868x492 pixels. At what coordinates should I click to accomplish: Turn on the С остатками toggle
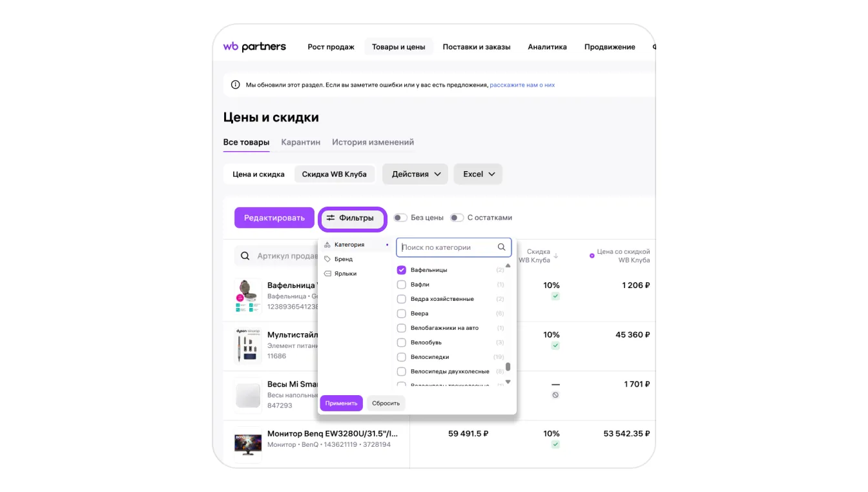pos(457,218)
